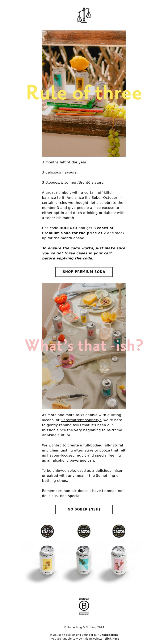Click the lemon on the can
Viewport: 168px width, 644px height.
point(79,63)
